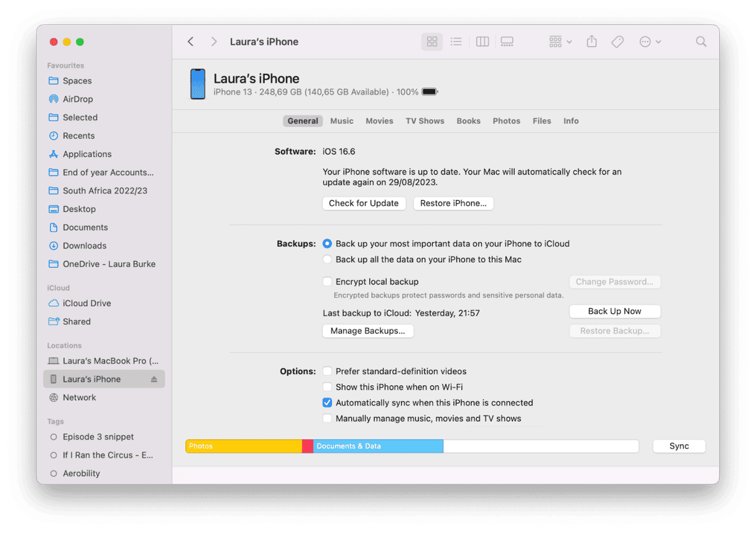The width and height of the screenshot is (756, 533).
Task: Click the Tags icon in the toolbar
Action: click(617, 41)
